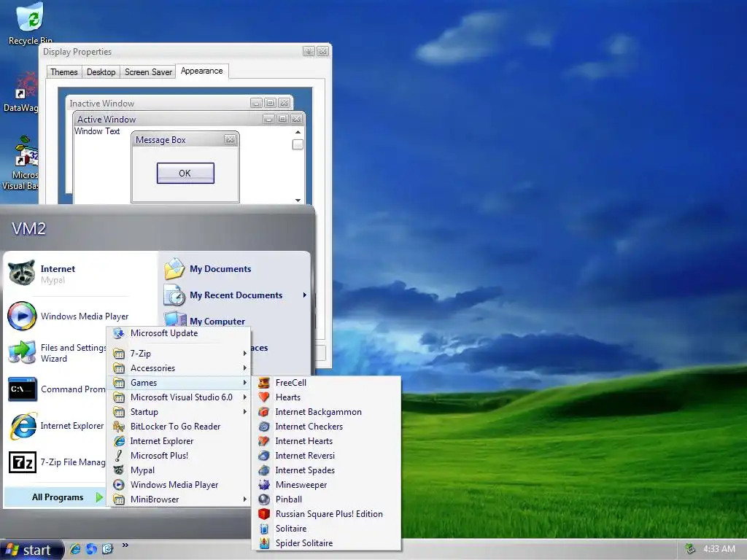Open Hearts game in Games submenu
This screenshot has width=747, height=560.
tap(328, 397)
